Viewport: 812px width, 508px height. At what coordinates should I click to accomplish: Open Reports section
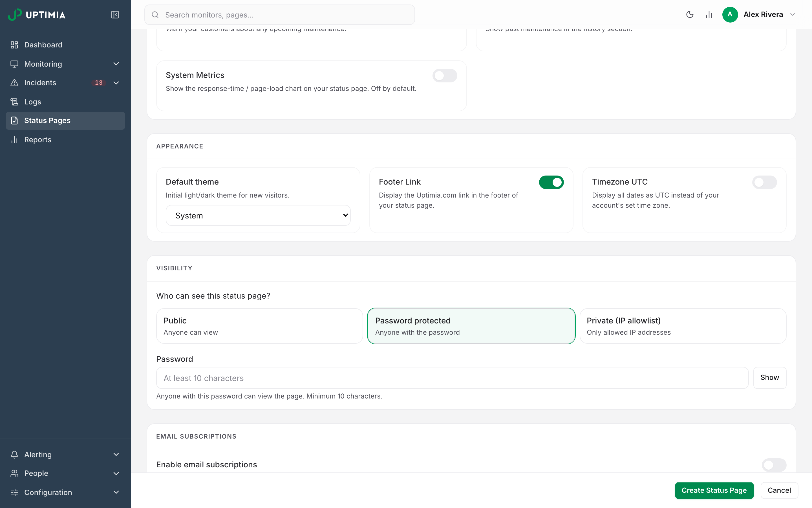[x=65, y=140]
